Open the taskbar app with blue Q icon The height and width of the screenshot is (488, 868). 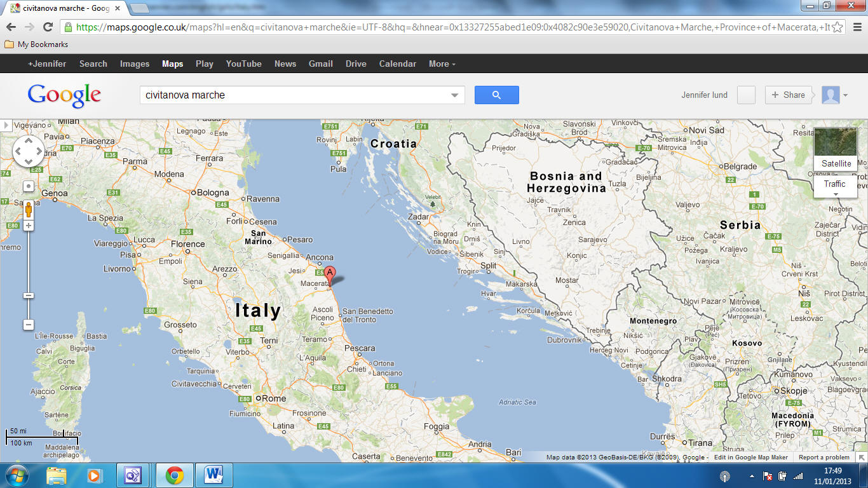pos(133,475)
